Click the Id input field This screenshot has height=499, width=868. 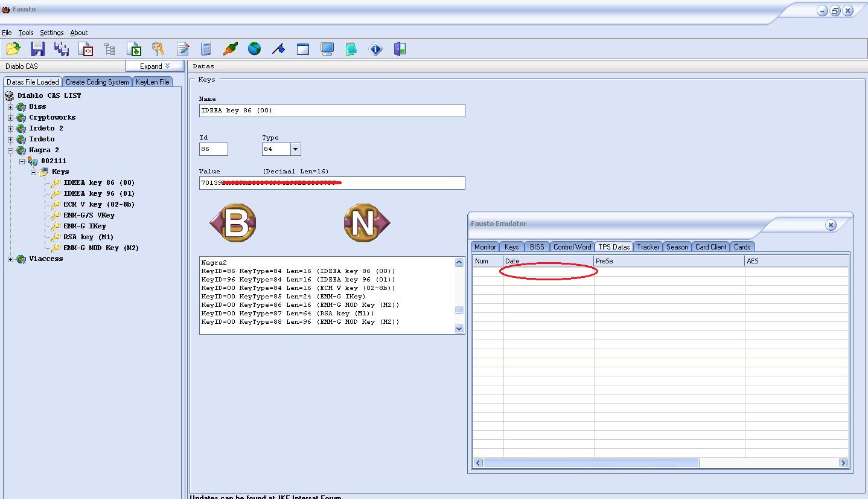(x=214, y=149)
